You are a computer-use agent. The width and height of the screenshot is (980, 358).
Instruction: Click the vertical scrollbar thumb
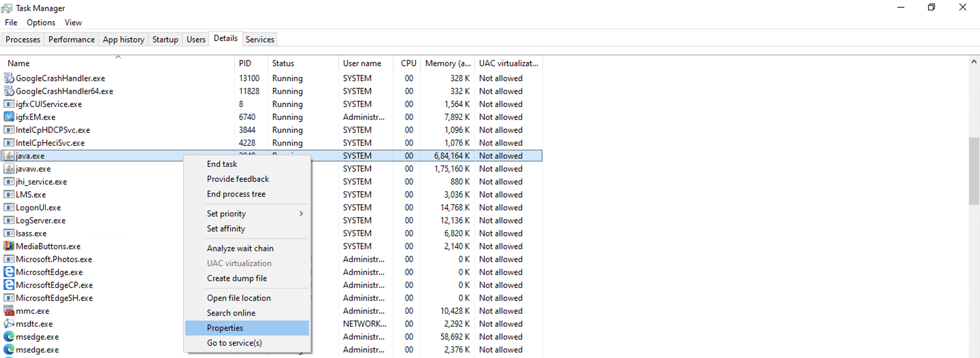(974, 171)
